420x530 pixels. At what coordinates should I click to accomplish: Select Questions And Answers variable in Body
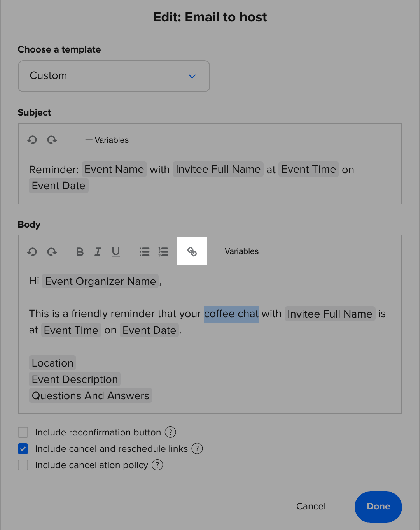(91, 396)
